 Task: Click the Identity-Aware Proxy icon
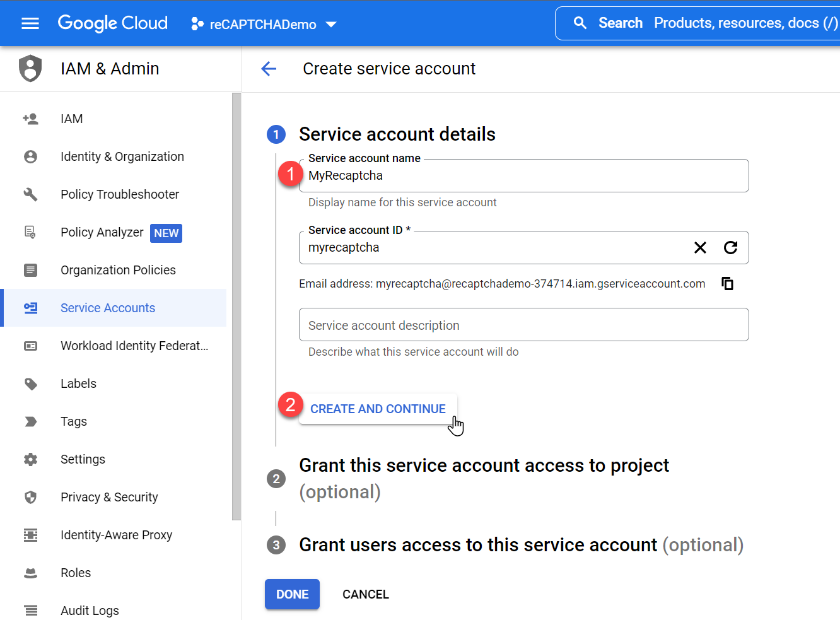(30, 535)
